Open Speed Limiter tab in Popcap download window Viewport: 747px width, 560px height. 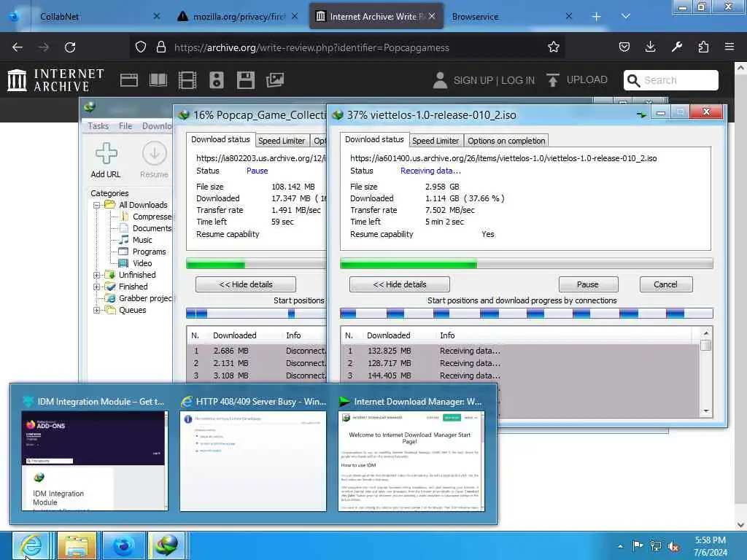click(x=281, y=141)
